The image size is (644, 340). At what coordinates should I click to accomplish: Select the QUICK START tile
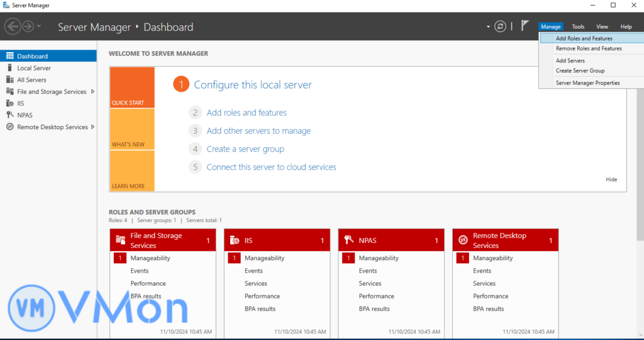tap(131, 88)
